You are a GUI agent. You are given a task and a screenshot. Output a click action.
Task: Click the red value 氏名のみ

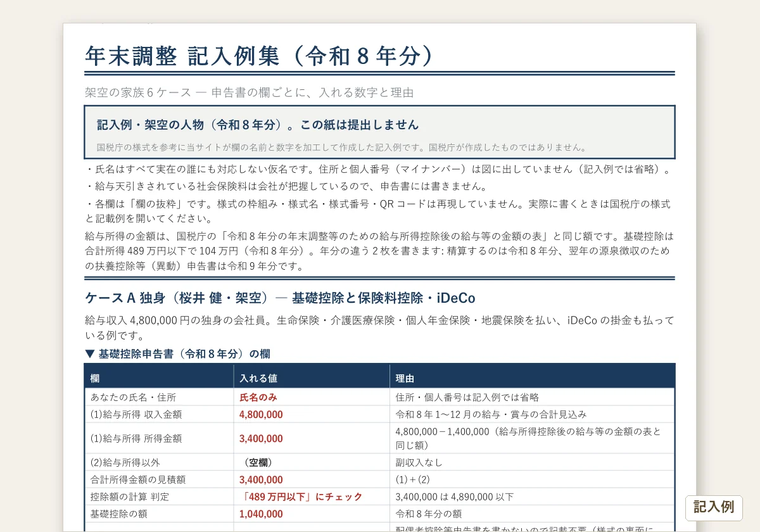tap(258, 398)
